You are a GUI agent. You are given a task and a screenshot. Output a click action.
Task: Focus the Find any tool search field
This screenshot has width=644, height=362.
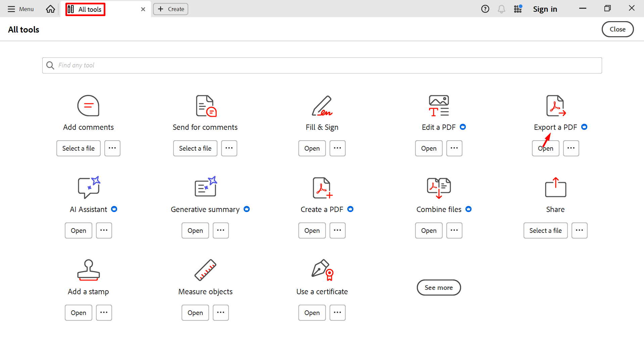(x=322, y=65)
